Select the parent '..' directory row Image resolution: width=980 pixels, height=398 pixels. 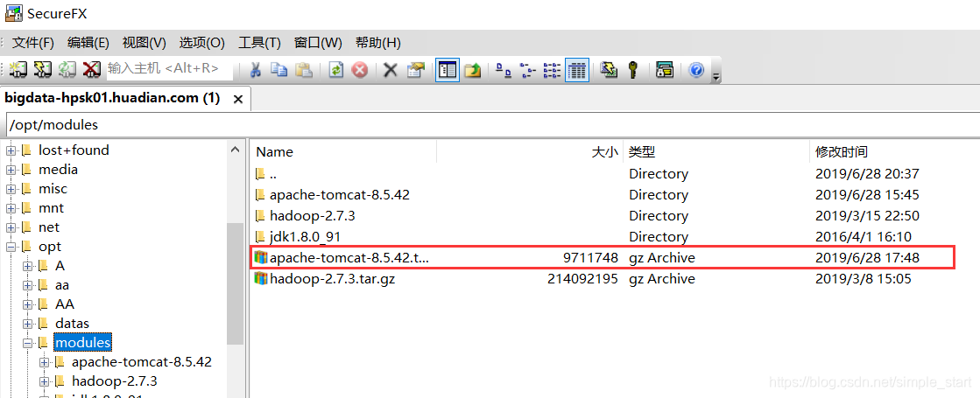[615, 174]
